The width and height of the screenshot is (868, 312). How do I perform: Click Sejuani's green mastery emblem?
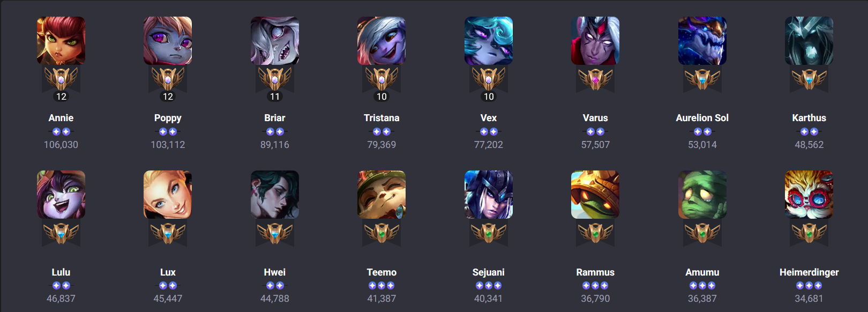pyautogui.click(x=489, y=233)
